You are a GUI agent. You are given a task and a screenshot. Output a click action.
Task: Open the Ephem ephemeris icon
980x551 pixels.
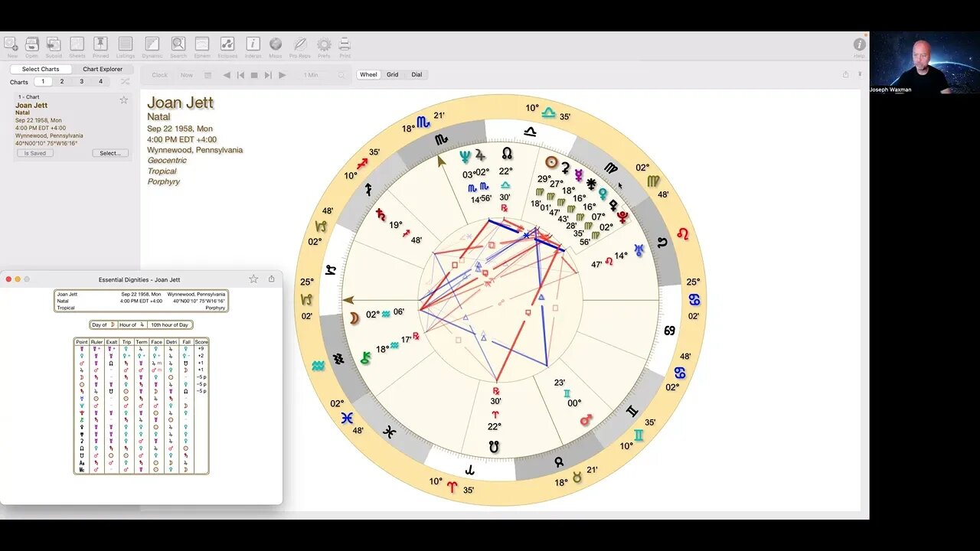202,45
